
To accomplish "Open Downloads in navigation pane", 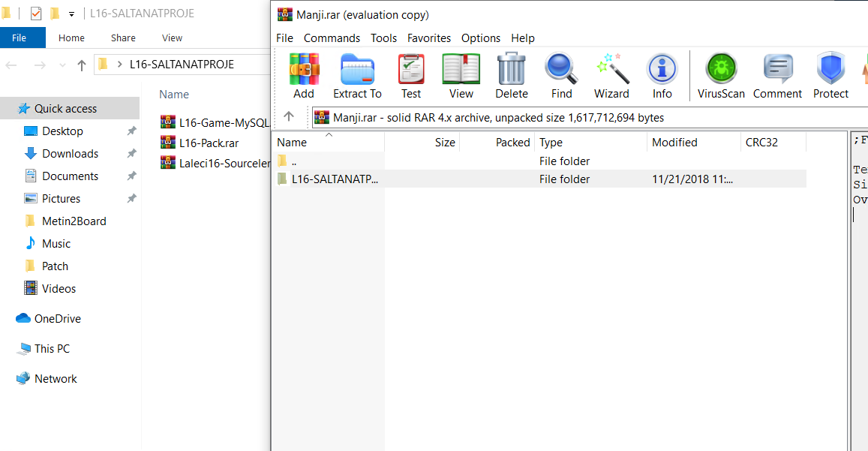I will click(x=70, y=154).
